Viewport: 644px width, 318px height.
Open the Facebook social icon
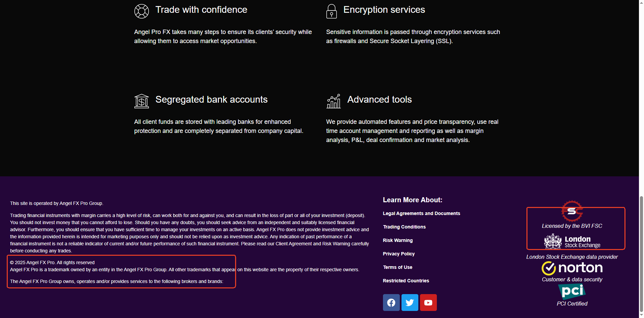(391, 303)
